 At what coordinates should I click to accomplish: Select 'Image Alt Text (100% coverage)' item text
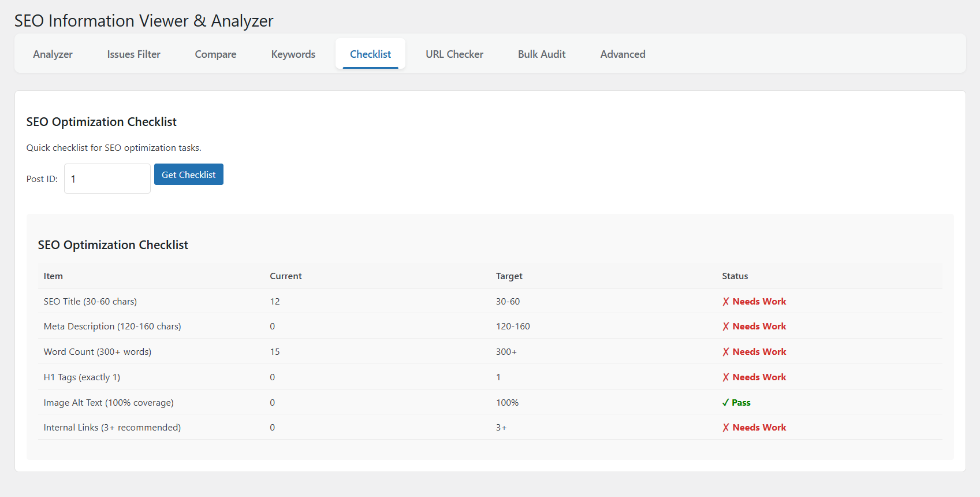point(109,403)
